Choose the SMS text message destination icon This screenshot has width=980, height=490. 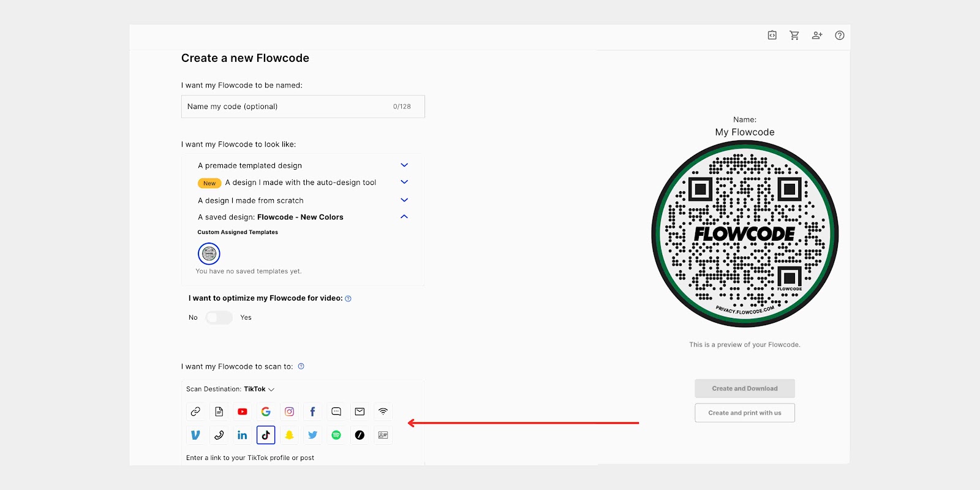coord(336,412)
